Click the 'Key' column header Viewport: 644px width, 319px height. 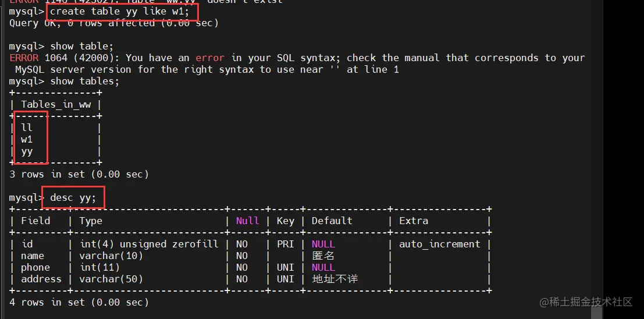(x=286, y=221)
